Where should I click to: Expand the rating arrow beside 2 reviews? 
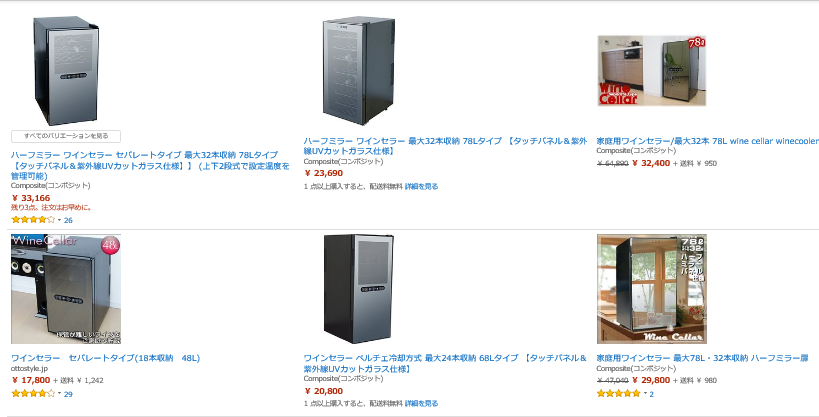click(644, 394)
